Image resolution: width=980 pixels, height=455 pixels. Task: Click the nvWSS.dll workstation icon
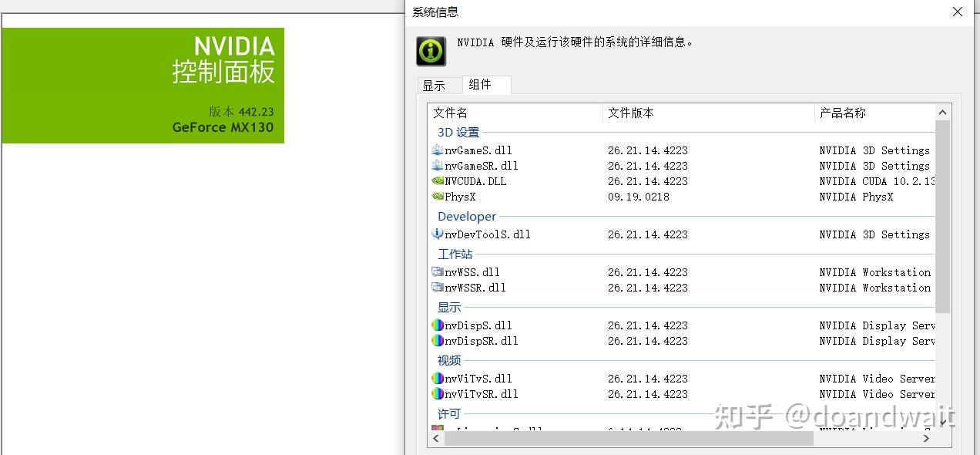pos(438,271)
